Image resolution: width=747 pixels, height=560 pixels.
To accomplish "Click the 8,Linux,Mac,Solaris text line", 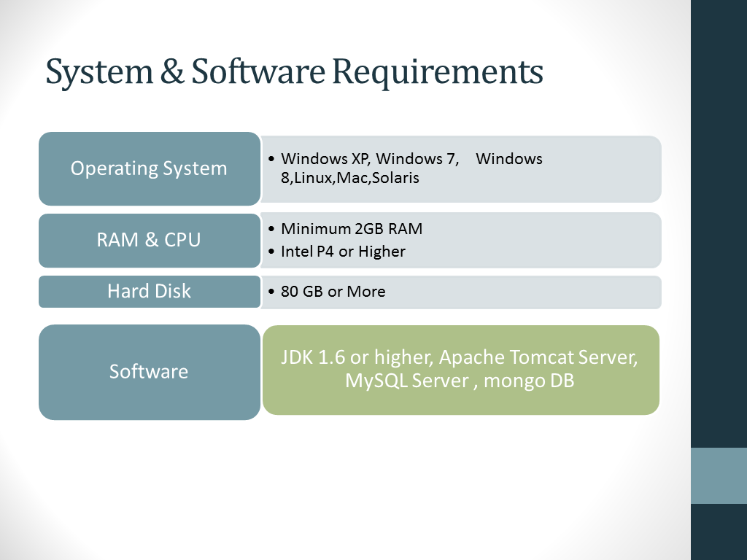I will (350, 178).
